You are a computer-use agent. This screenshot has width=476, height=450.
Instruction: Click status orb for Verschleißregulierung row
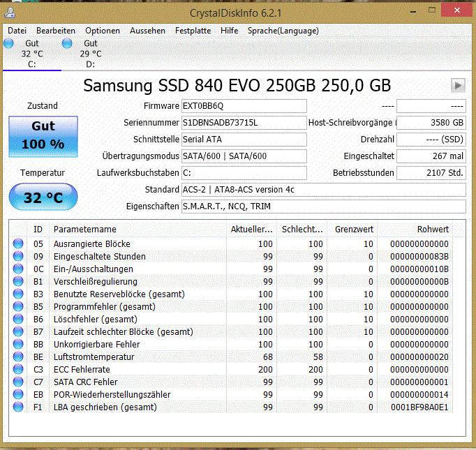point(18,281)
